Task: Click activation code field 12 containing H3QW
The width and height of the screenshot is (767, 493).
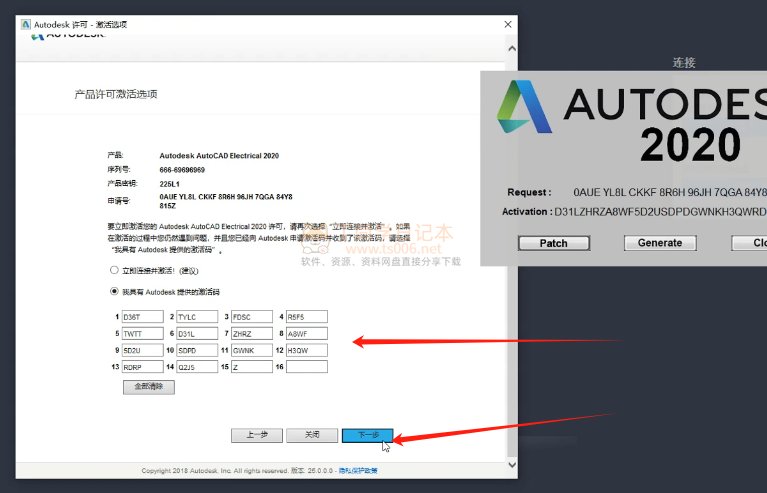Action: [307, 350]
